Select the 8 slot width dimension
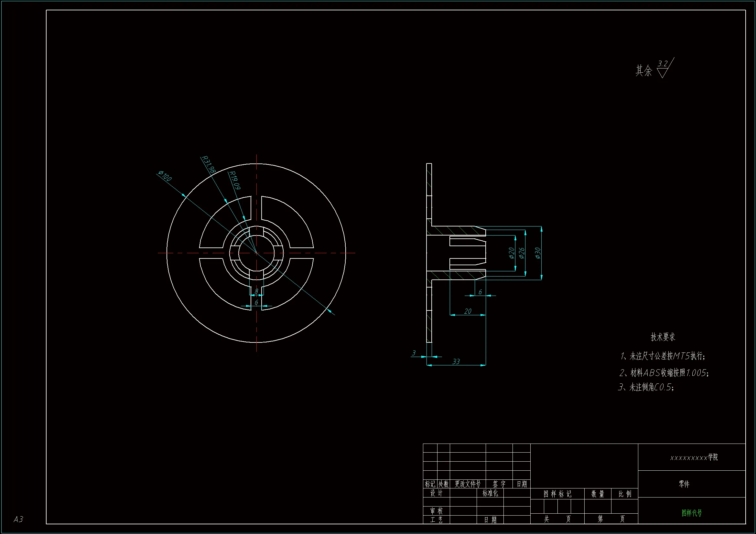The image size is (756, 534). pos(256,291)
